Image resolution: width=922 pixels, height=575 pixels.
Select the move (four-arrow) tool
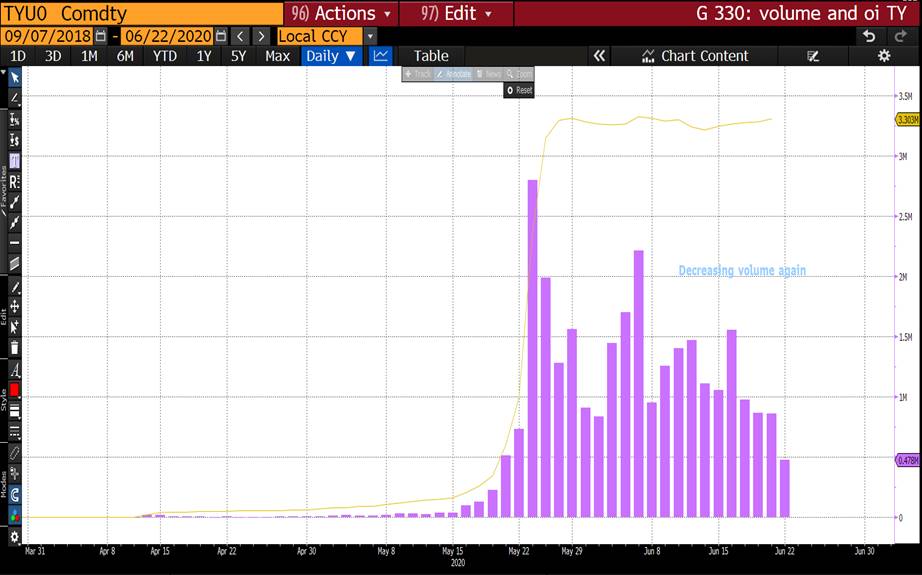tap(15, 306)
